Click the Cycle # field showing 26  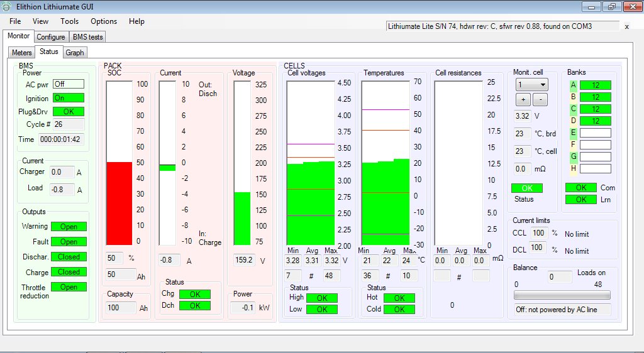[69, 124]
